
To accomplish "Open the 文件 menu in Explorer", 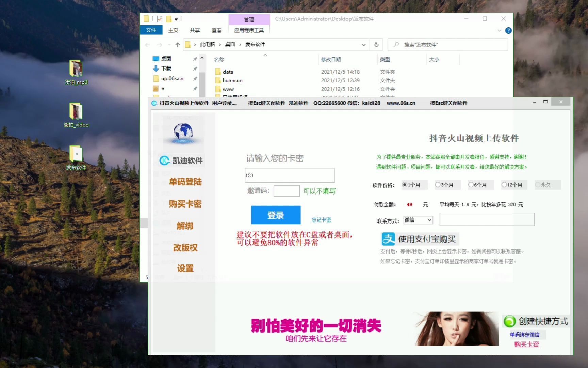I will click(x=151, y=30).
